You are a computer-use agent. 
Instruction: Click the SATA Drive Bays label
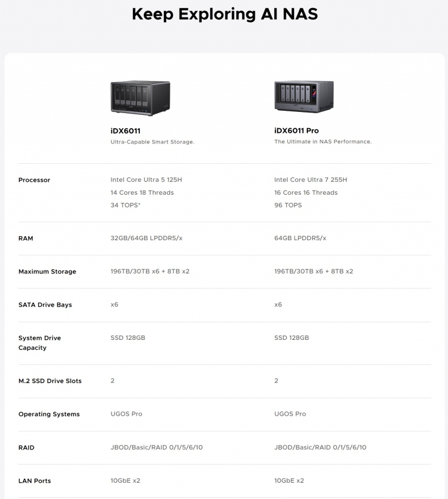point(45,304)
